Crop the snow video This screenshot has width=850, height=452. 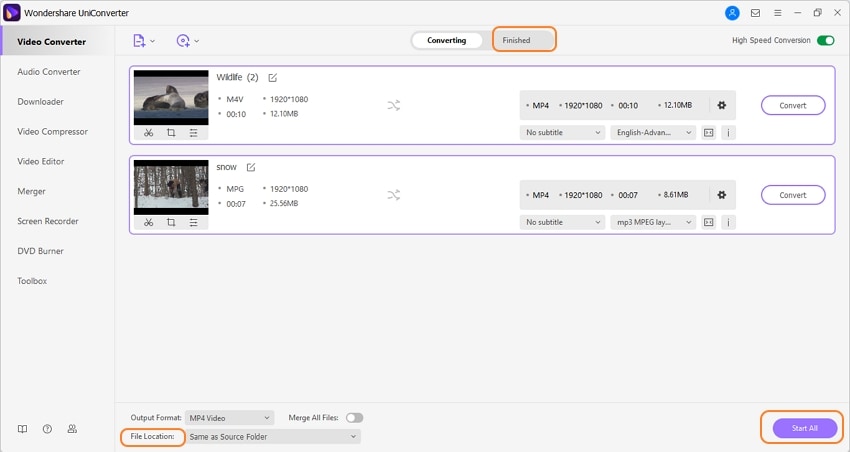click(x=171, y=222)
